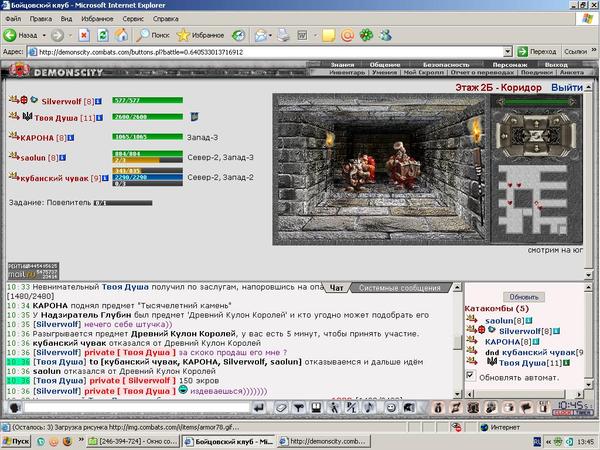This screenshot has width=600, height=450.
Task: Click the Edit with Word icon
Action: [x=302, y=35]
